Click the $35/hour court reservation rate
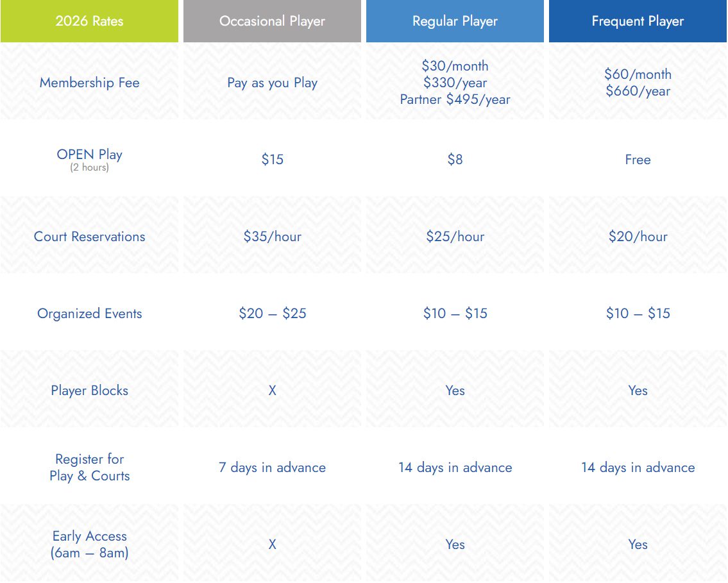728x583 pixels. point(272,237)
